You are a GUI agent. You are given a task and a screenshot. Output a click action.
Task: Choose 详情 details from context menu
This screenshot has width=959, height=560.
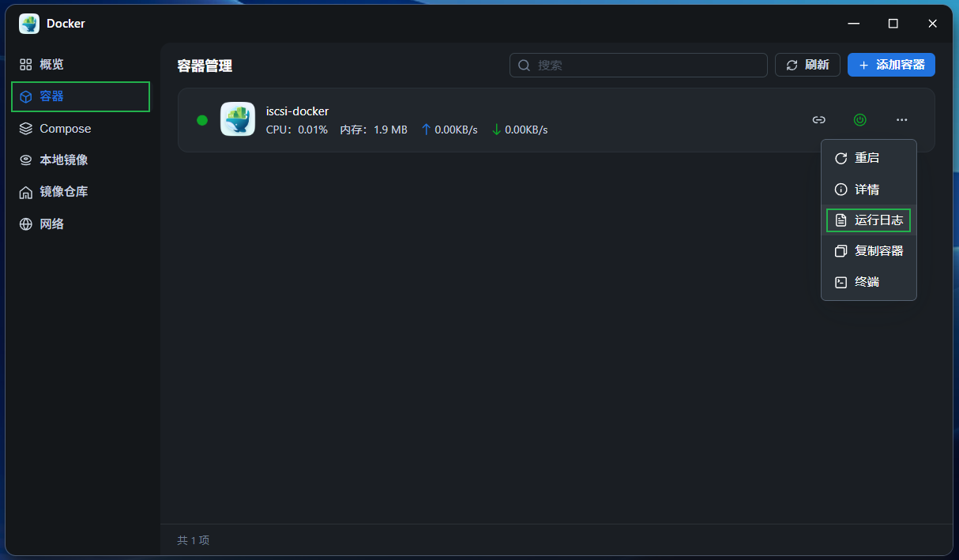(868, 190)
